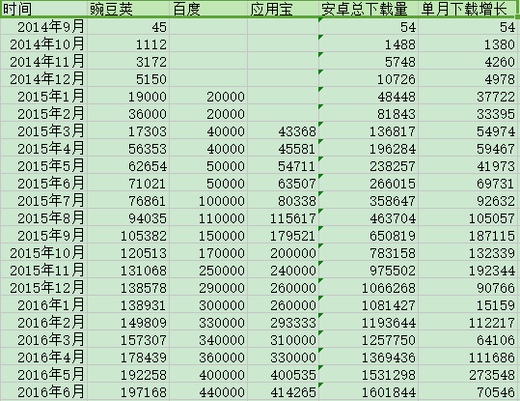This screenshot has width=520, height=401.
Task: Select cell with value 187115
Action: point(468,235)
